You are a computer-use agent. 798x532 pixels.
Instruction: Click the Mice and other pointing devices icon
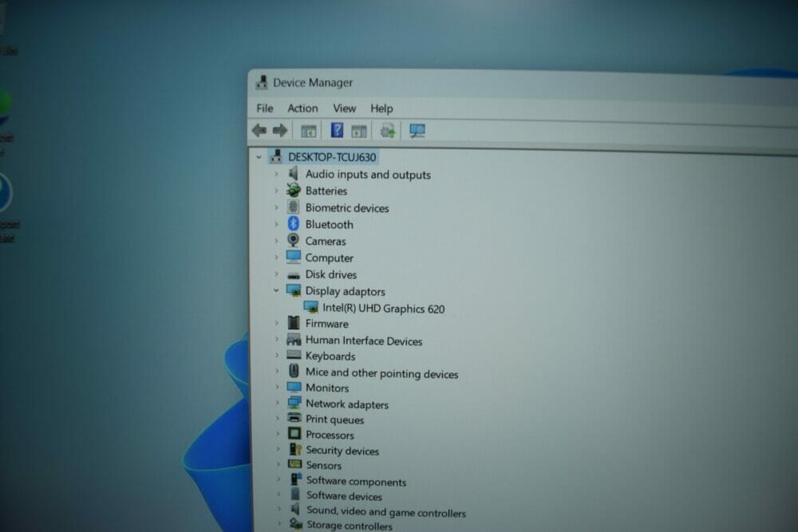[x=294, y=371]
